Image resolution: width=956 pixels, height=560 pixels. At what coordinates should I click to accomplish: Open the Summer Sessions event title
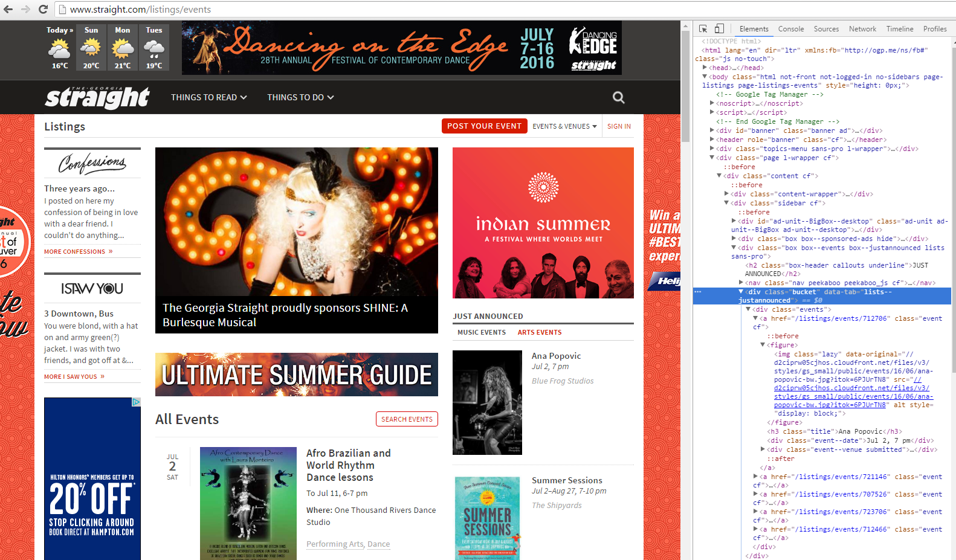tap(567, 480)
